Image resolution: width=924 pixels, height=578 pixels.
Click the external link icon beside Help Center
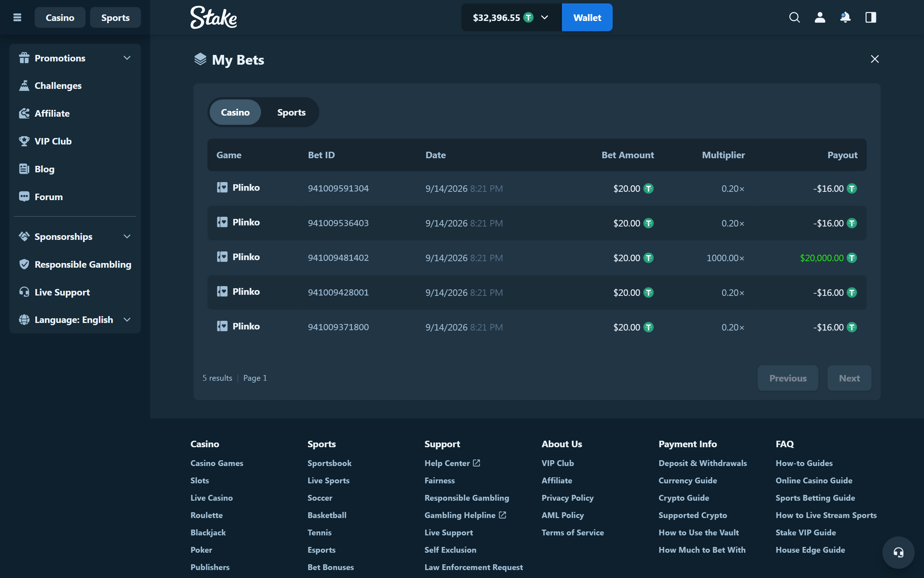click(x=476, y=463)
